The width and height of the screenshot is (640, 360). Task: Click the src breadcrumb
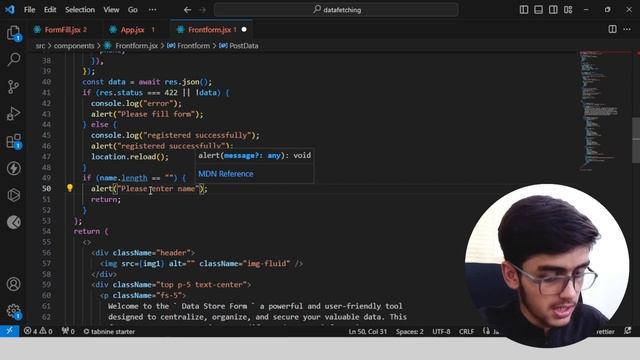tap(40, 46)
